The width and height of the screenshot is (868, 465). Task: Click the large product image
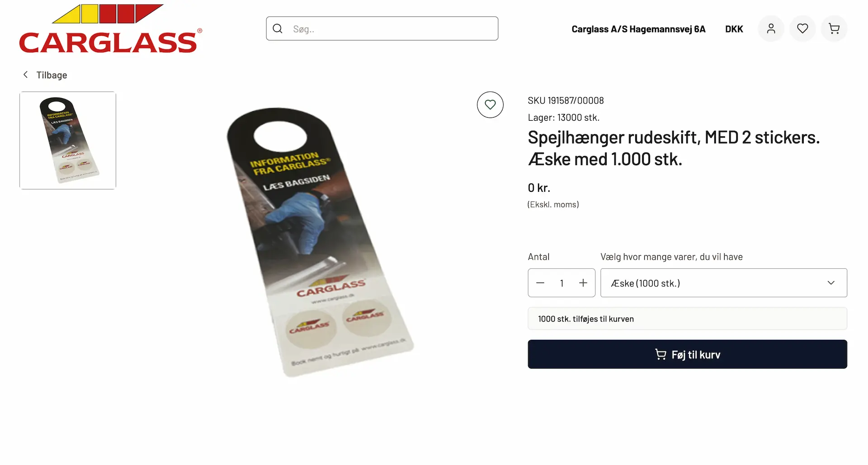(319, 242)
